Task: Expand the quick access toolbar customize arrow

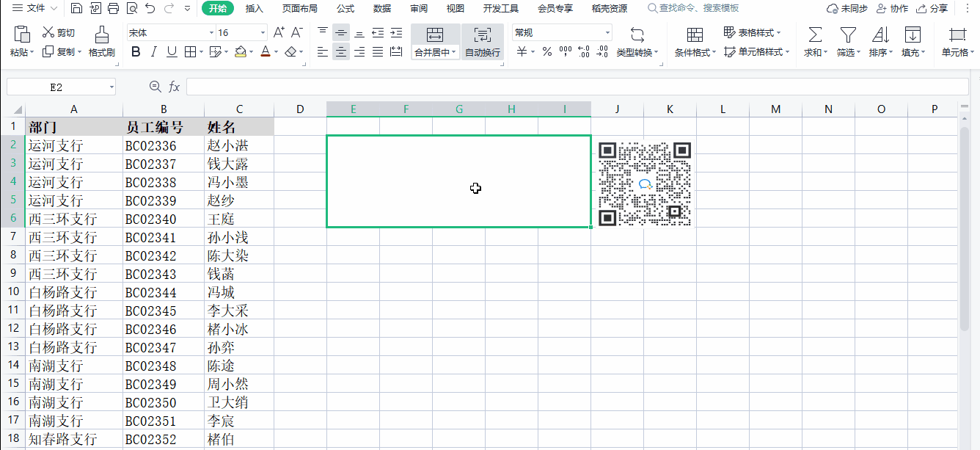Action: 187,9
